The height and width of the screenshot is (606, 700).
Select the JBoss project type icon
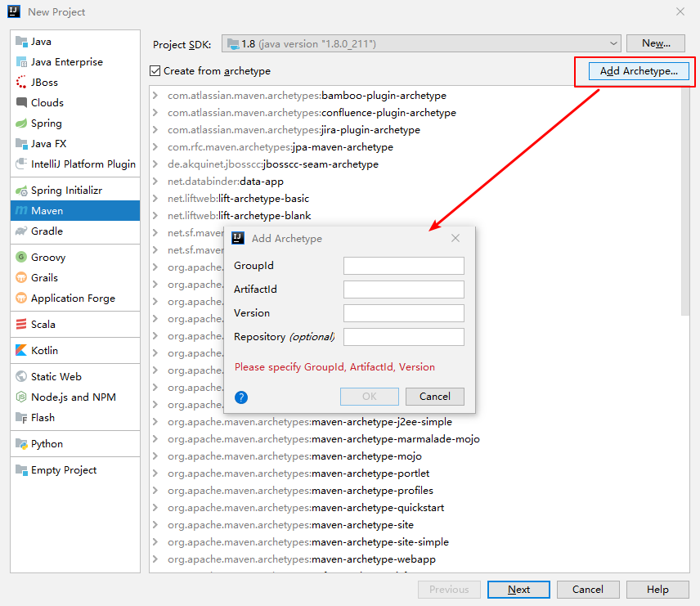point(22,83)
